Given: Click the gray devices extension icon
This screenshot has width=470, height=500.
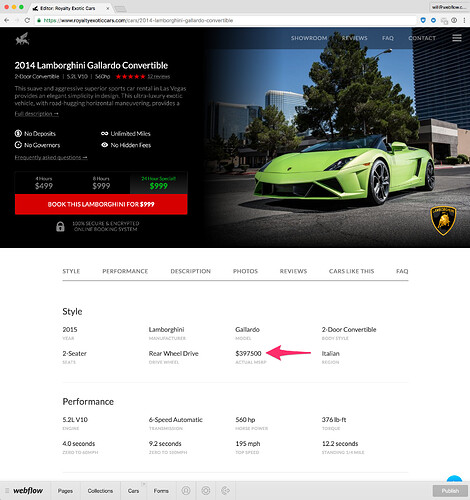Looking at the screenshot, I should click(x=444, y=21).
